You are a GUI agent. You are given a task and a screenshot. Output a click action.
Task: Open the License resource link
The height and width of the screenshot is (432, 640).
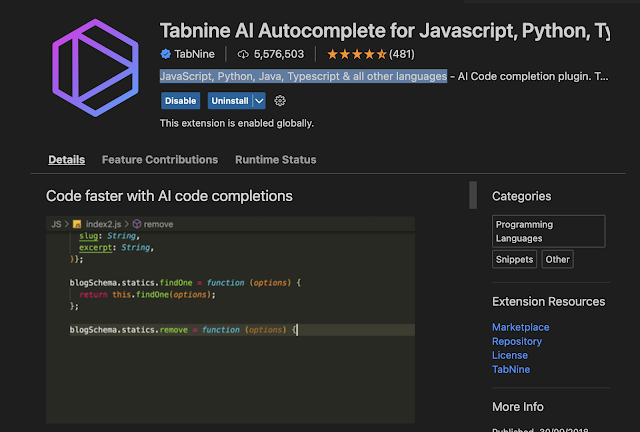[510, 355]
